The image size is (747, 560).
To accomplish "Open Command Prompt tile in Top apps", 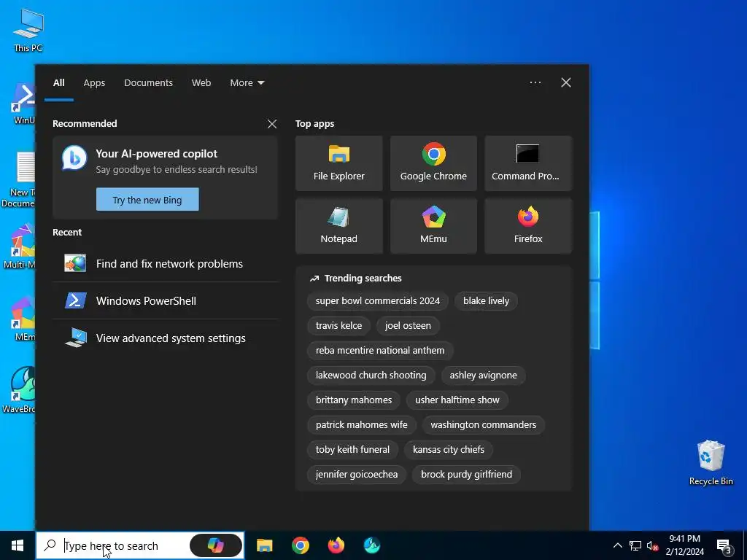I will click(528, 163).
